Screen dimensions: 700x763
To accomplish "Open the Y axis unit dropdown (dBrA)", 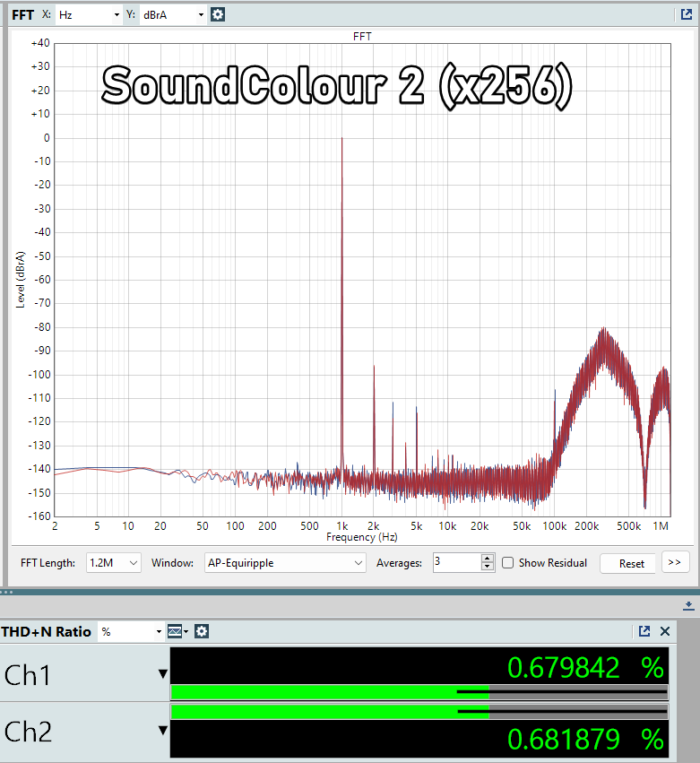I will [172, 14].
